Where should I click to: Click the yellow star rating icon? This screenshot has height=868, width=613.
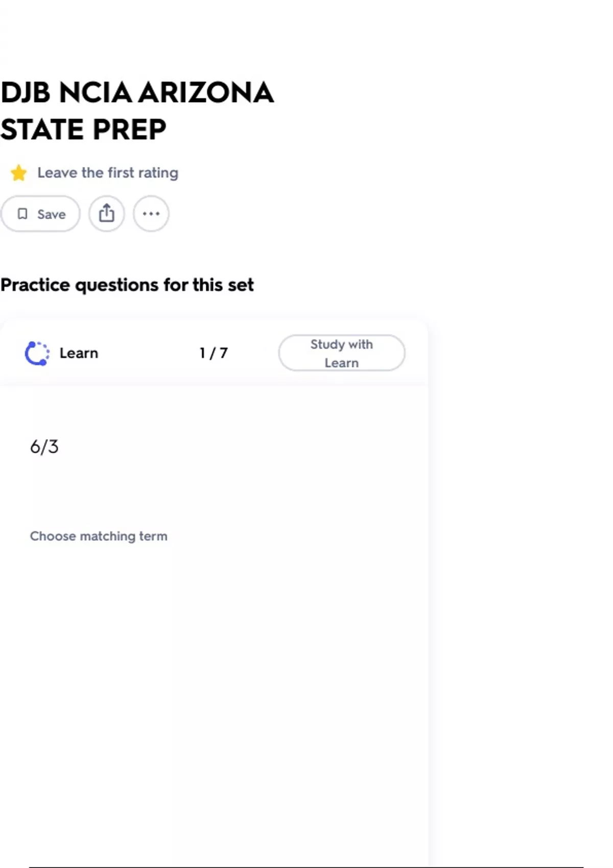[x=19, y=173]
